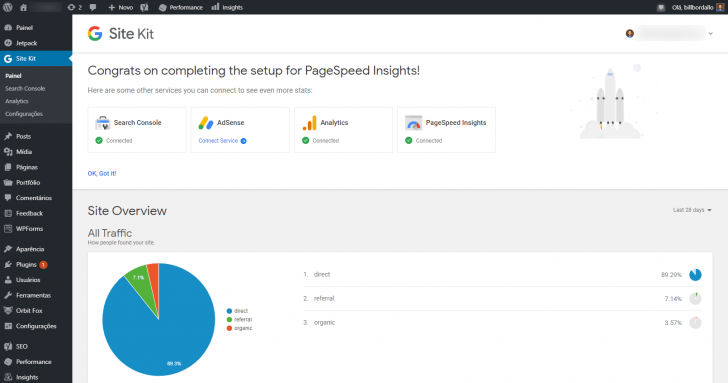This screenshot has width=728, height=383.
Task: Click the AdSense logo icon
Action: [206, 123]
